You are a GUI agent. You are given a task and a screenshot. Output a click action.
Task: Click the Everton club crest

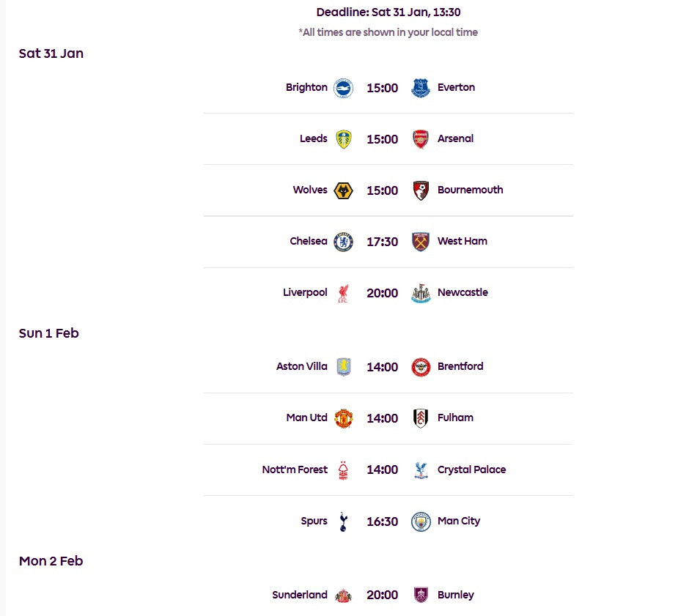coord(420,88)
